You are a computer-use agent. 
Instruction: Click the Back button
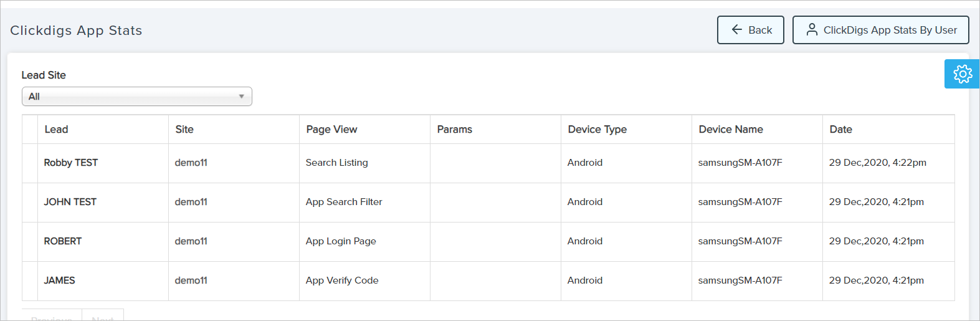tap(750, 30)
